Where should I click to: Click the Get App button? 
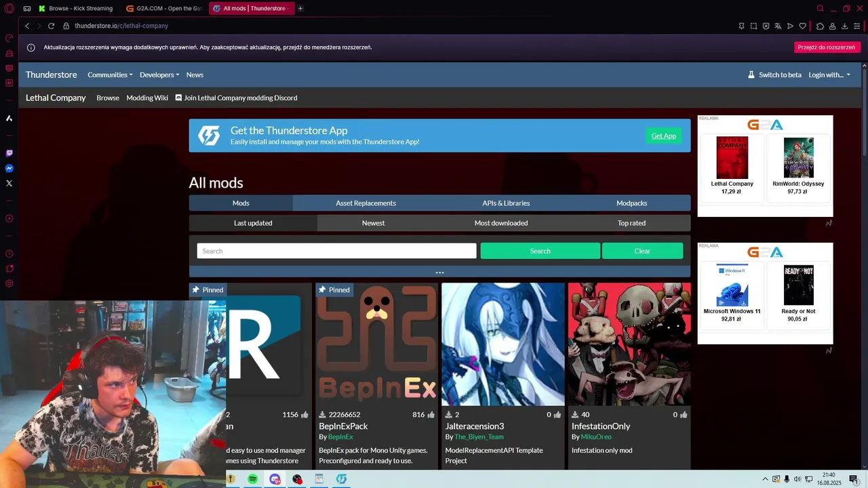pyautogui.click(x=663, y=136)
